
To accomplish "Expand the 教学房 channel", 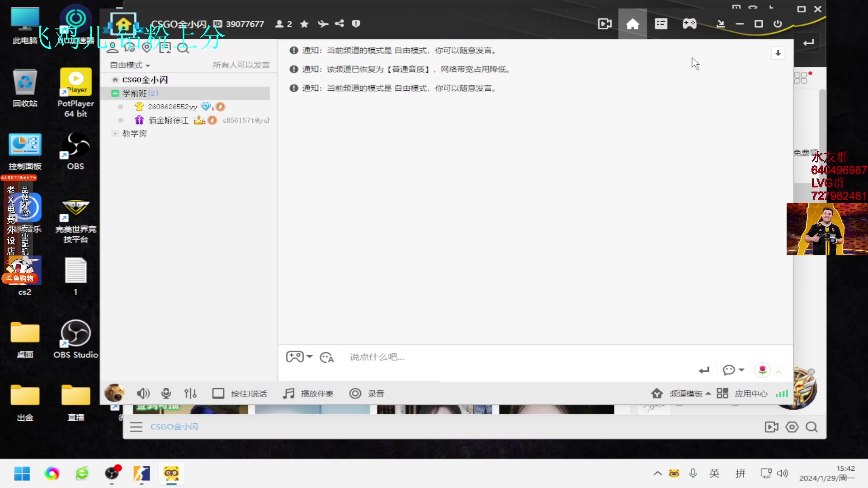I will click(115, 134).
